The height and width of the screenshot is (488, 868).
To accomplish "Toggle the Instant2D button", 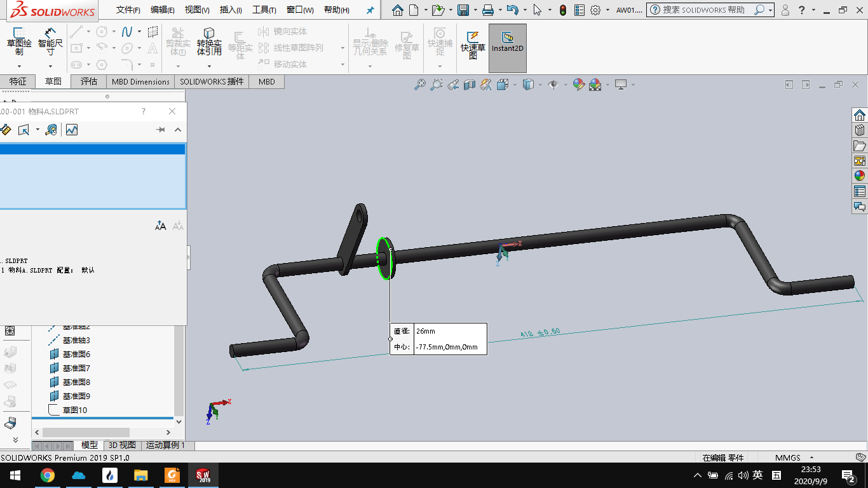I will tap(507, 41).
